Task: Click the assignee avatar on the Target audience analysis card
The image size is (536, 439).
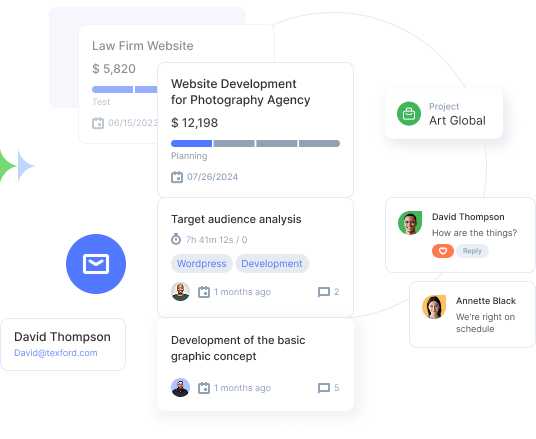Action: coord(180,292)
